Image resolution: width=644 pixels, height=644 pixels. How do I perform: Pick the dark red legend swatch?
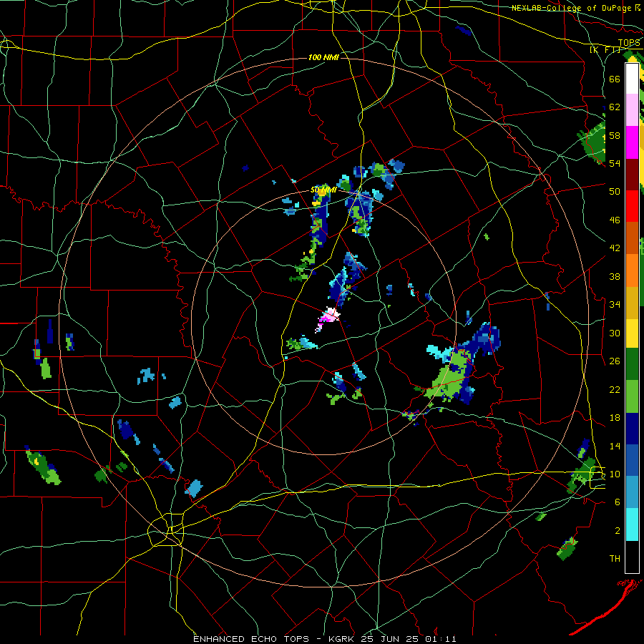(x=632, y=175)
